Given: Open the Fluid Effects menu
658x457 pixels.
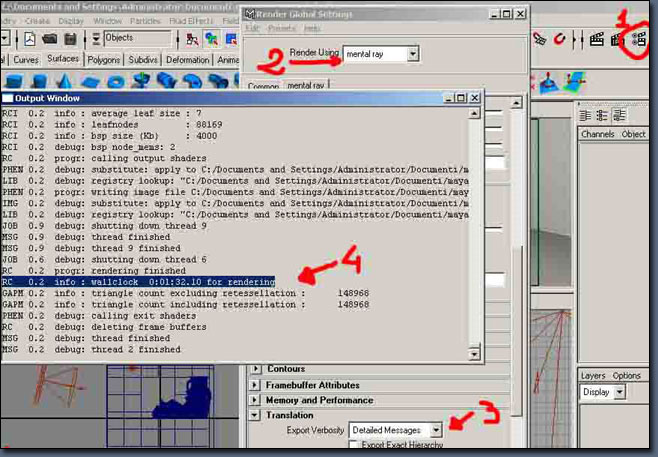Looking at the screenshot, I should click(x=191, y=21).
